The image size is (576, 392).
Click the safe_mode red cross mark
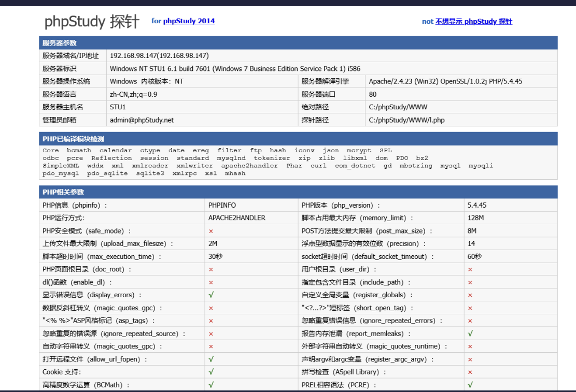(x=211, y=231)
